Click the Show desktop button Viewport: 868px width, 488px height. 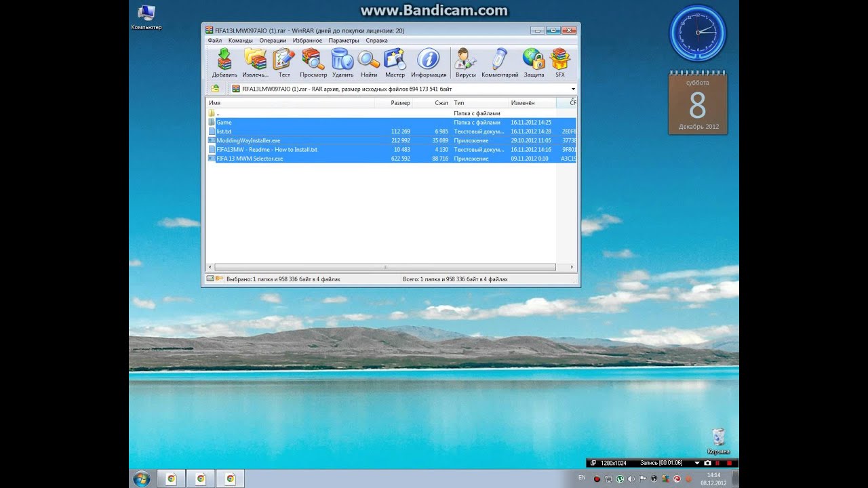tap(734, 479)
